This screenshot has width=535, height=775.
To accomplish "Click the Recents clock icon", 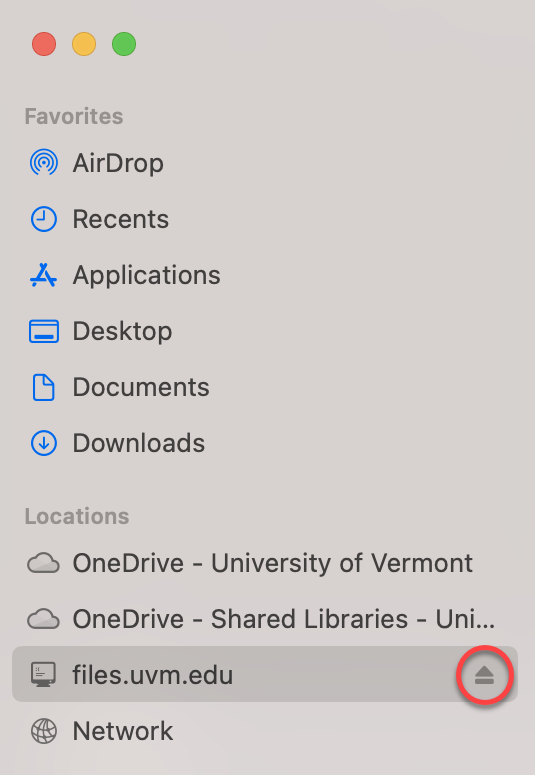I will (x=44, y=219).
